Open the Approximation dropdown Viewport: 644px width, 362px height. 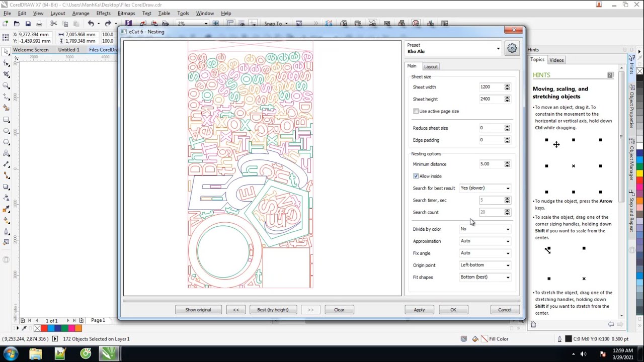point(485,241)
